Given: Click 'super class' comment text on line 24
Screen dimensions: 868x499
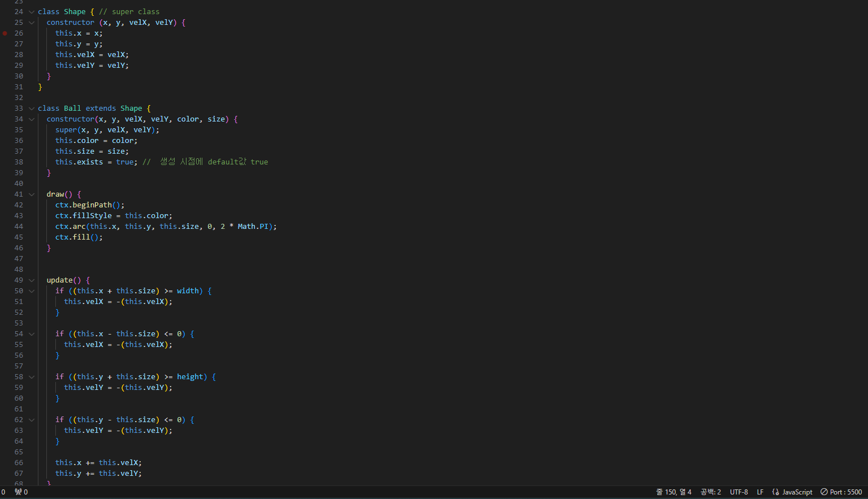Looking at the screenshot, I should click(136, 12).
